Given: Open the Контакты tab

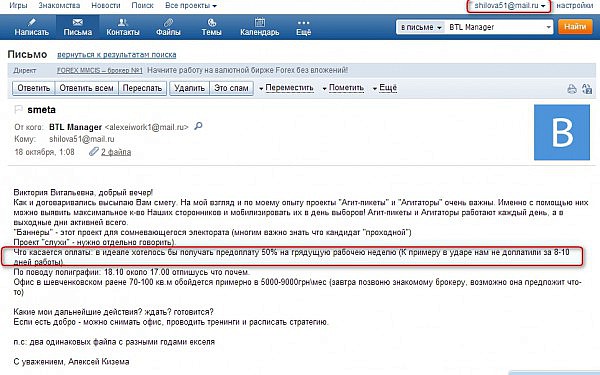Looking at the screenshot, I should 122,27.
